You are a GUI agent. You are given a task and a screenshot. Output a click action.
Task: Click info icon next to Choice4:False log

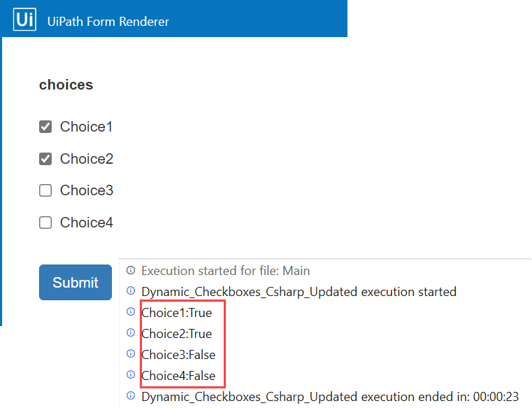pos(131,375)
